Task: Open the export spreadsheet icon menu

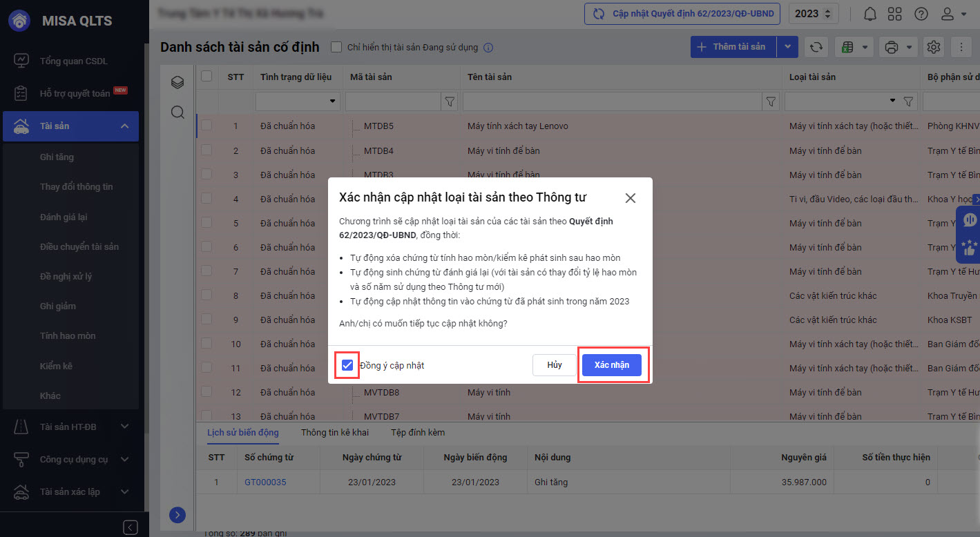Action: click(x=855, y=47)
